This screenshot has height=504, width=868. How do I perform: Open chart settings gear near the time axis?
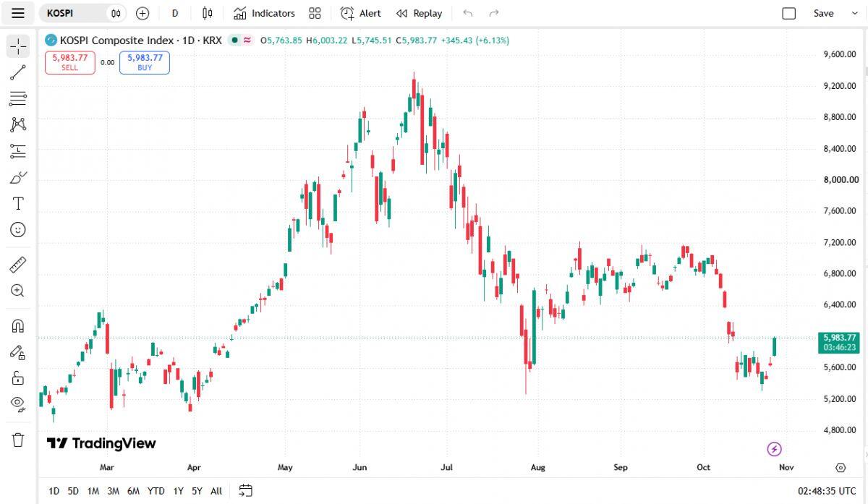(x=841, y=468)
